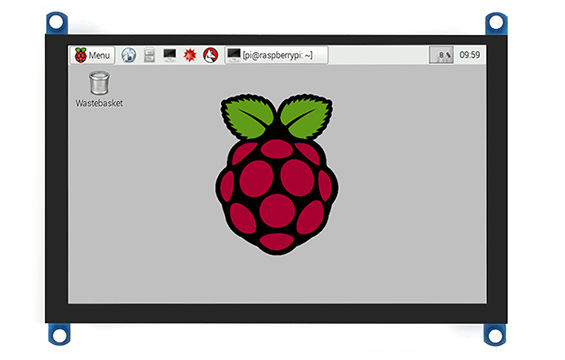This screenshot has width=565, height=360.
Task: Click the 09:59 clock in the panel
Action: 470,55
